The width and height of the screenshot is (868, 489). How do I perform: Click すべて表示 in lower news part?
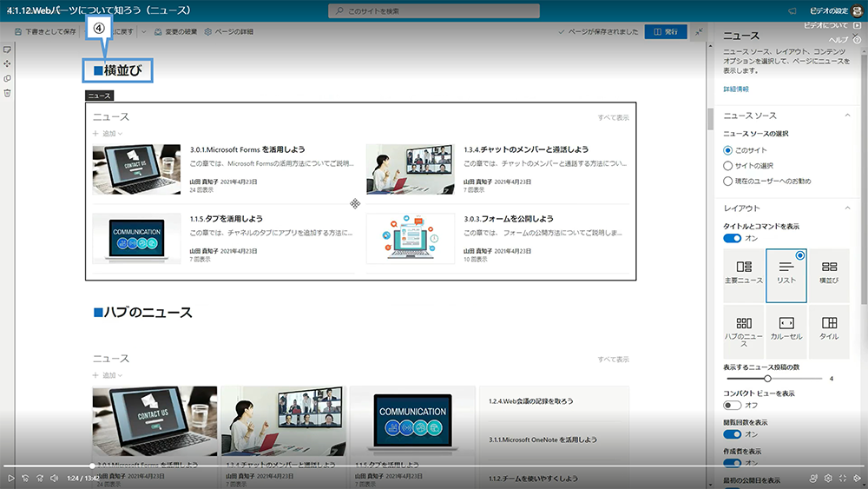click(x=614, y=360)
